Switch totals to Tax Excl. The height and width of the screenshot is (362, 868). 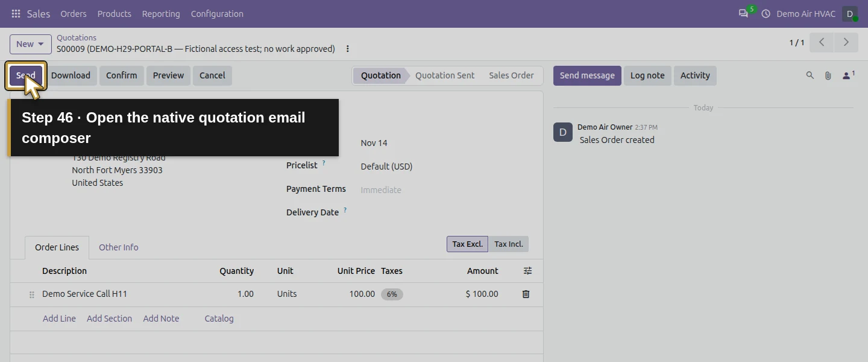(x=467, y=244)
